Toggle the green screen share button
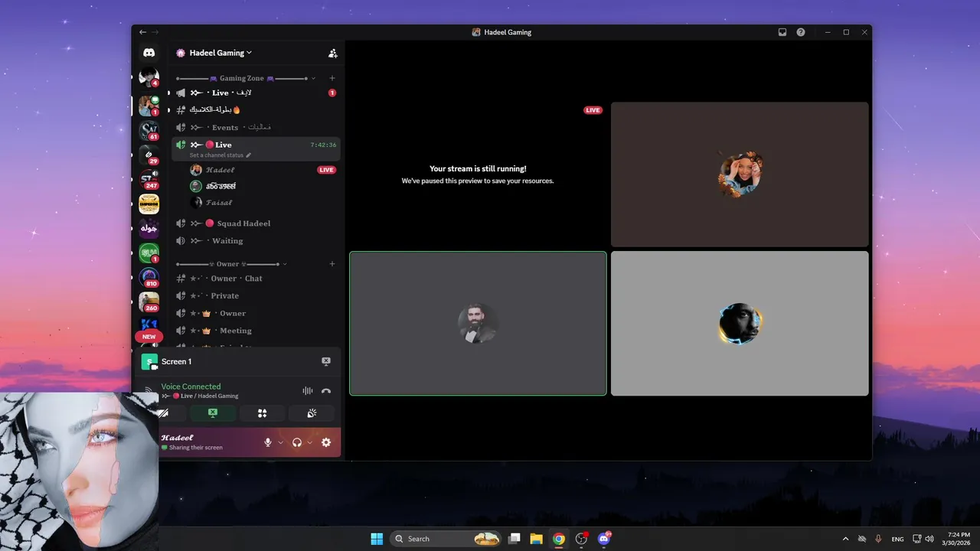The height and width of the screenshot is (551, 980). [213, 413]
